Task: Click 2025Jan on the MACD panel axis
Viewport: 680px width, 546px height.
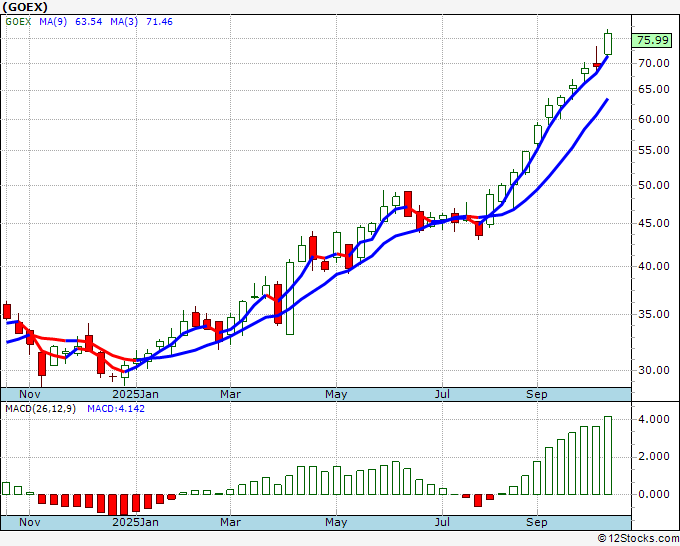Action: (x=135, y=522)
